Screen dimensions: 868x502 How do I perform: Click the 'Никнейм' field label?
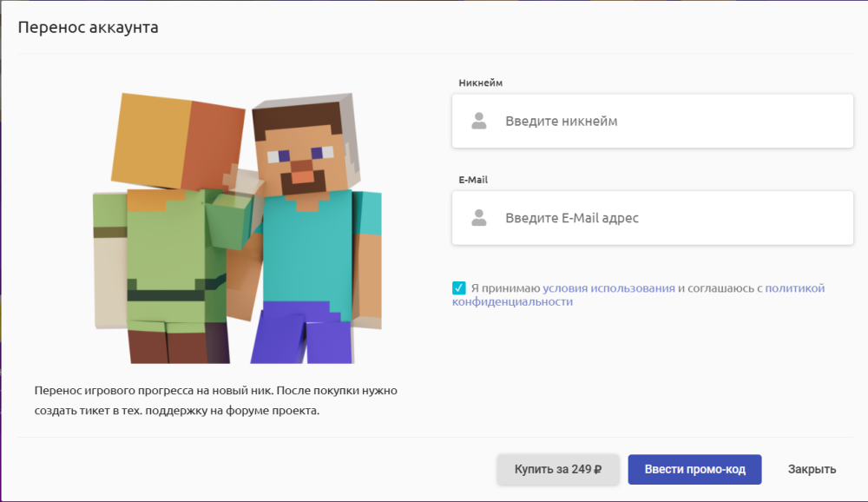pos(481,83)
